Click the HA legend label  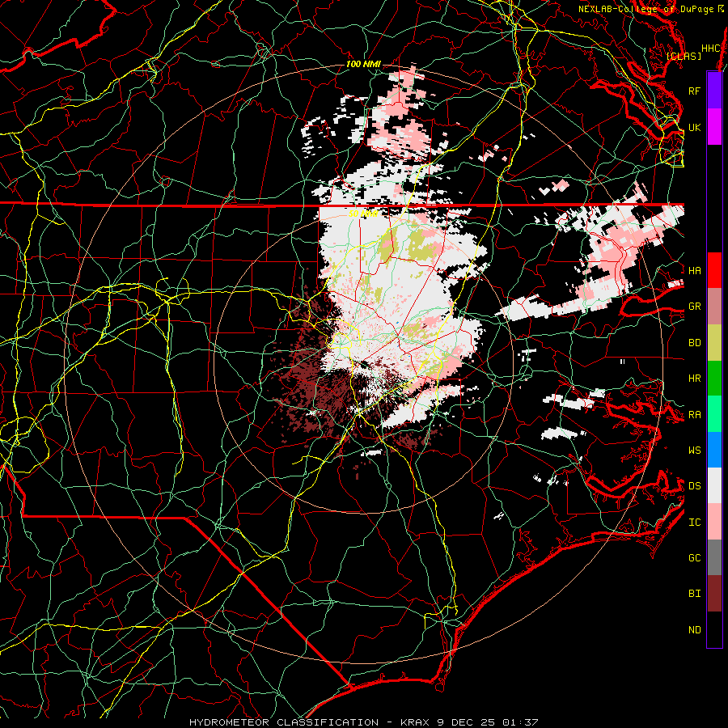coord(694,270)
